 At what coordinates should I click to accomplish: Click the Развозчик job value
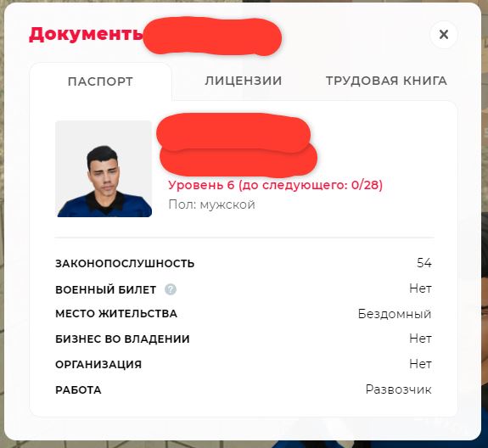pos(399,389)
